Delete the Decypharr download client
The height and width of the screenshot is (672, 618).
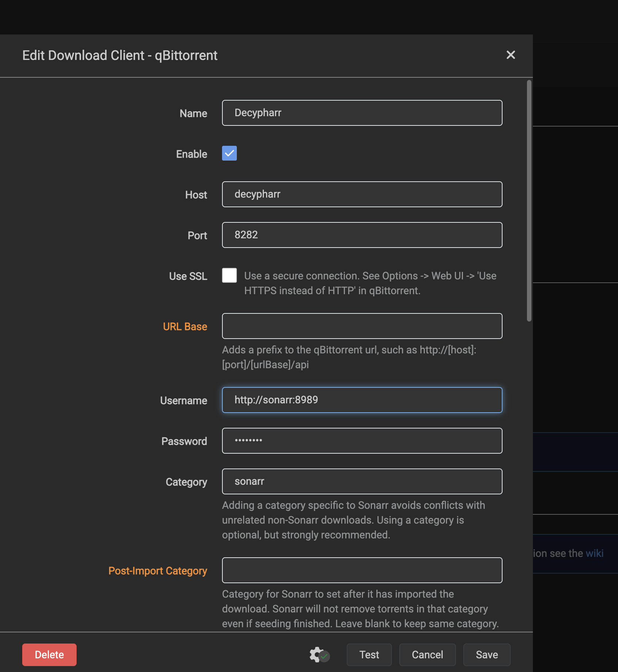[x=49, y=655]
